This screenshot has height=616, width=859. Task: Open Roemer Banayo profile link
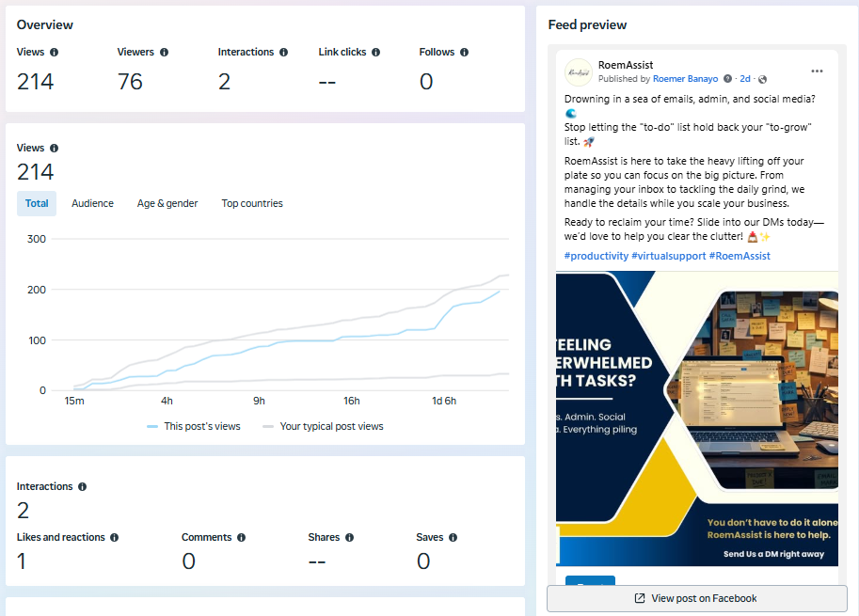(x=685, y=79)
